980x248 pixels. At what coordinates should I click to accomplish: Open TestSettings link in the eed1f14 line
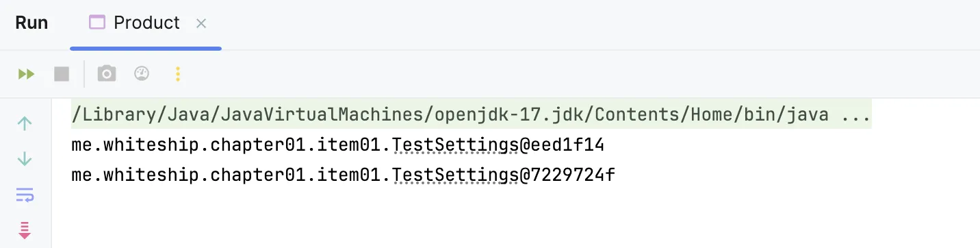click(x=454, y=145)
